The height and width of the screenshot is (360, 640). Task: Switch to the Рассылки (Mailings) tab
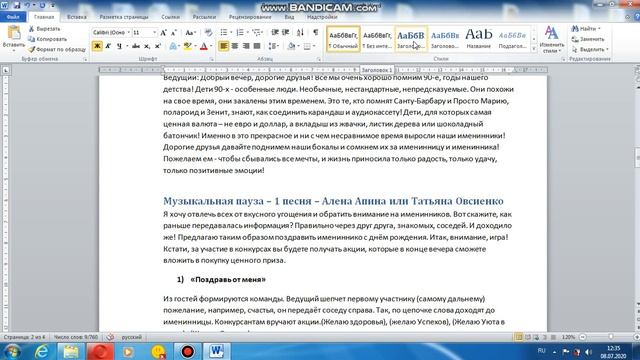(x=204, y=17)
